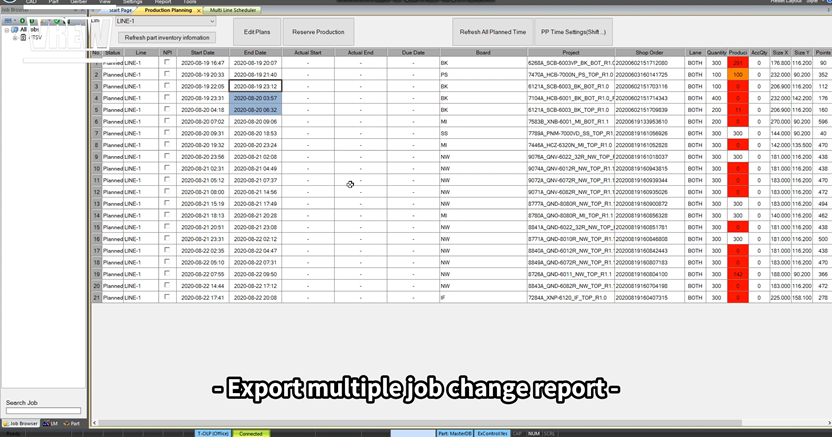Image resolution: width=832 pixels, height=437 pixels.
Task: Click the All jobs folder icon in the tree
Action: click(15, 30)
